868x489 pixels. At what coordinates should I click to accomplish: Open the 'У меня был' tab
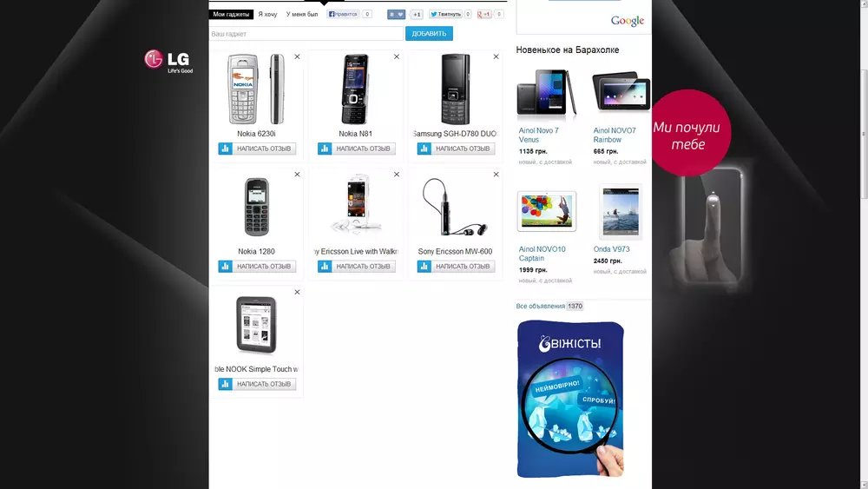pyautogui.click(x=302, y=15)
